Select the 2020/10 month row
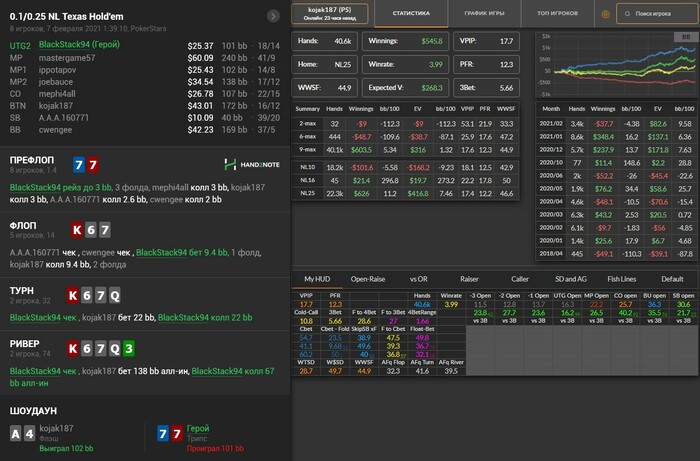Viewport: 700px width, 461px height. 617,163
